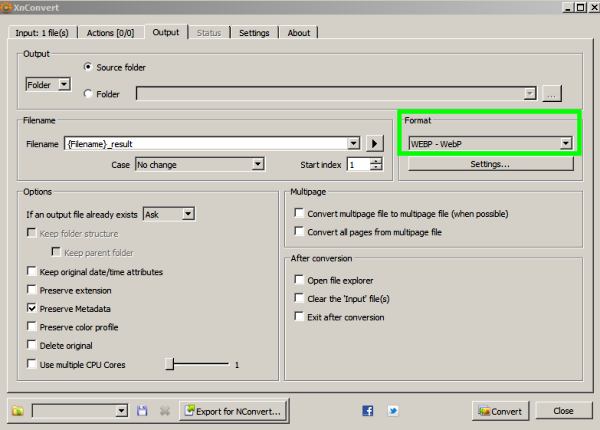Open the load script folder icon
This screenshot has height=430, width=600.
point(18,411)
